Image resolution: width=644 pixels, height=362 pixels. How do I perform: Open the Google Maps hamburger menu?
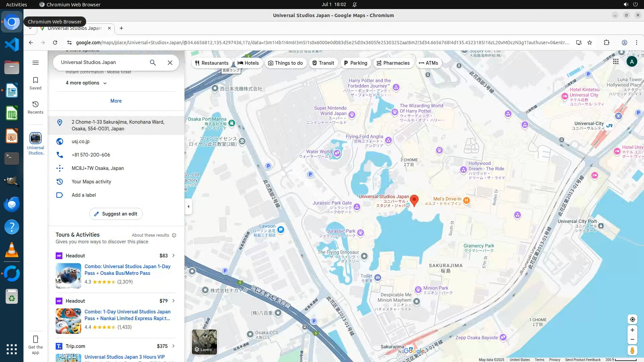36,63
